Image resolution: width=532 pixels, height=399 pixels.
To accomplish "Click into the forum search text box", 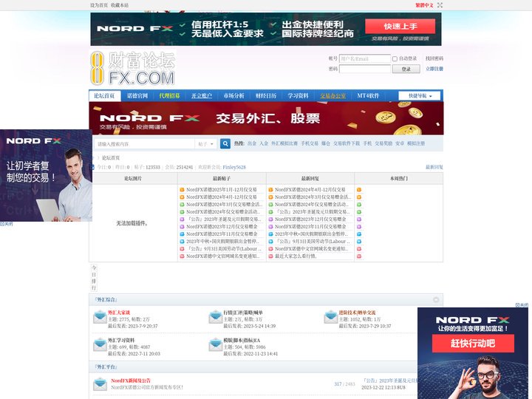I will click(144, 144).
